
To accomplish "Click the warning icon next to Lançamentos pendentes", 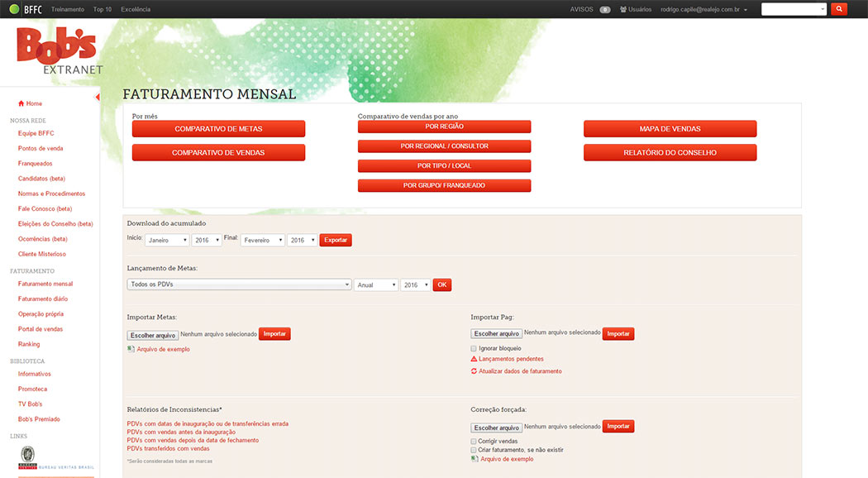I will coord(474,359).
